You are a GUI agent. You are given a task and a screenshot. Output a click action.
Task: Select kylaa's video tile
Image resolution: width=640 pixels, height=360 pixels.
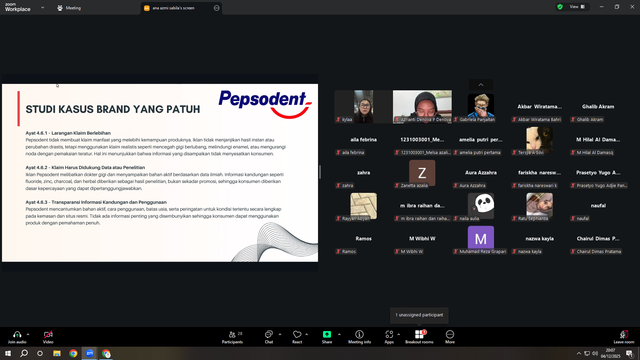[x=363, y=107]
